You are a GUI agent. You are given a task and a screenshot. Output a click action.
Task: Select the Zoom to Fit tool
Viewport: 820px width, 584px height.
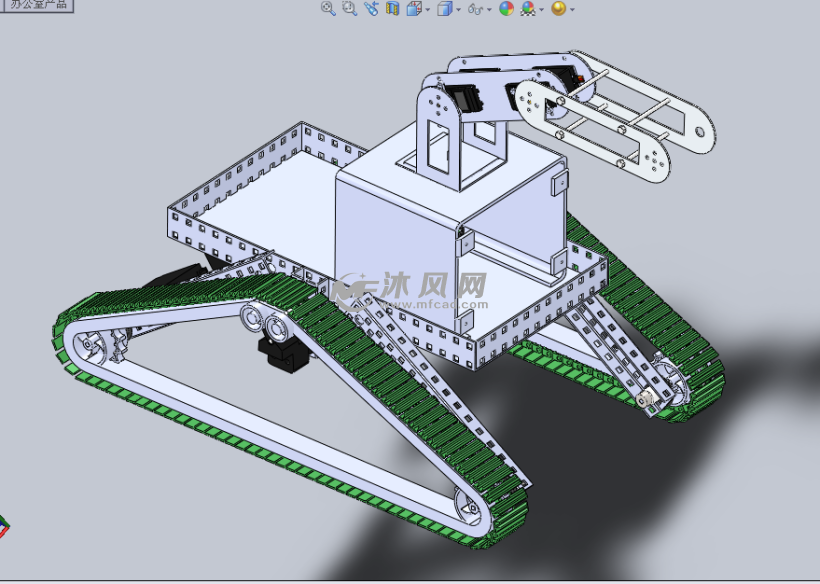point(328,10)
